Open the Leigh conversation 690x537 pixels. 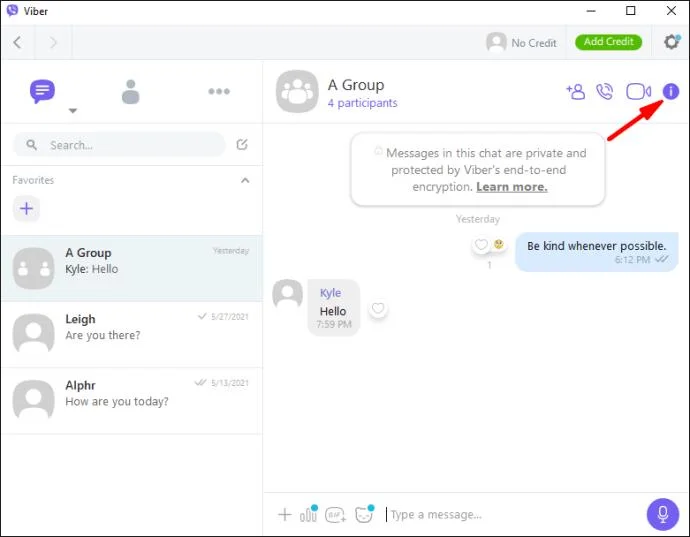point(132,334)
